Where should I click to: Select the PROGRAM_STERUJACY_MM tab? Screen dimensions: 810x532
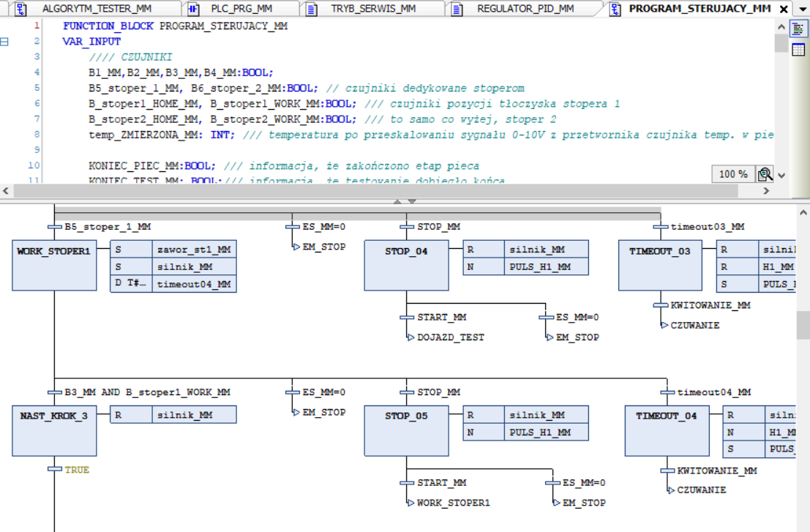700,9
